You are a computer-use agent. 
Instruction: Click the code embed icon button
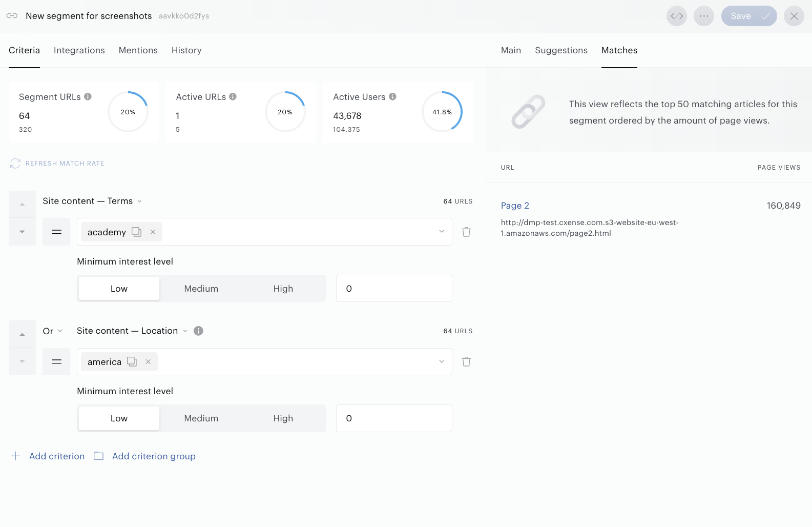677,16
